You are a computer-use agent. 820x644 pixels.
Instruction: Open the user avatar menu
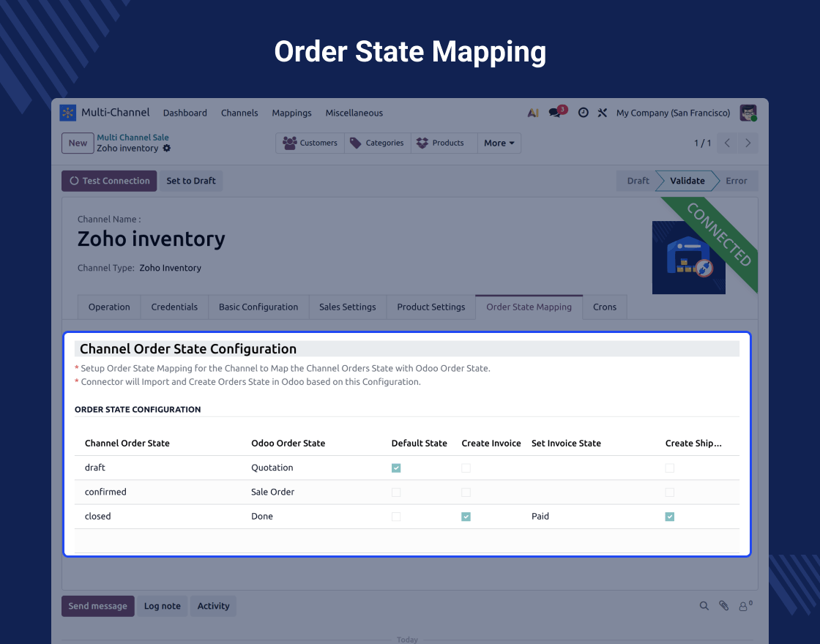(748, 113)
